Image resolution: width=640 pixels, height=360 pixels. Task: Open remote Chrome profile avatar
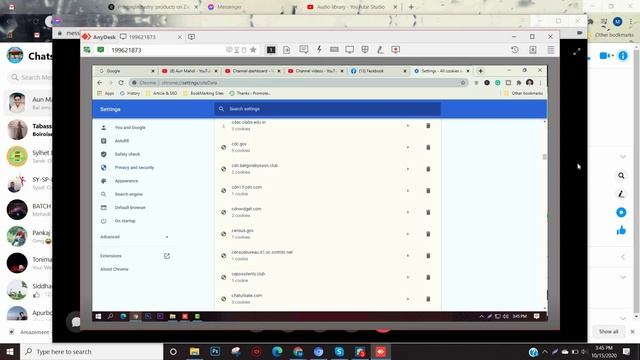click(x=529, y=82)
